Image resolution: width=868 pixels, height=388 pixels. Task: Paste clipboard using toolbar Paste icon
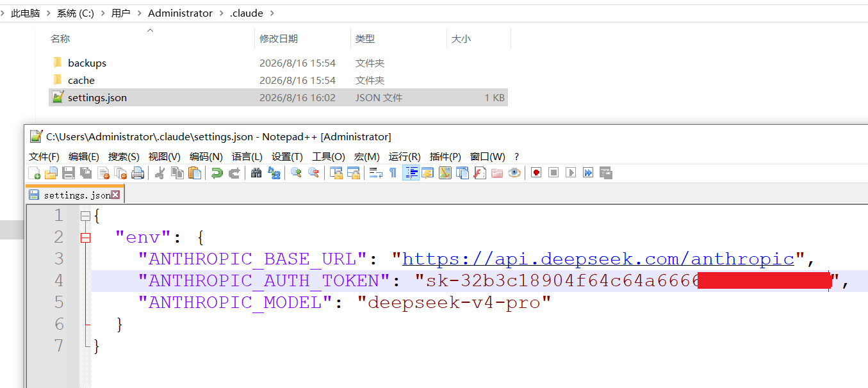(195, 173)
